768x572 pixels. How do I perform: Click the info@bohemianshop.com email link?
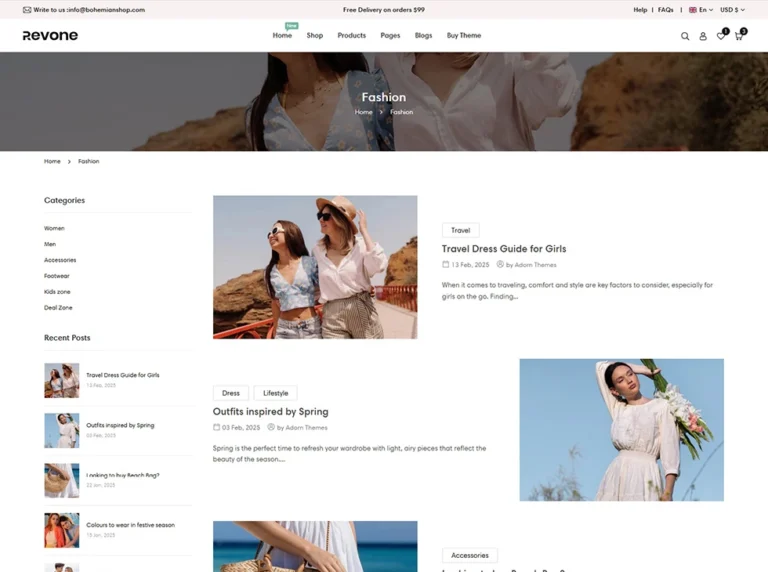tap(106, 10)
